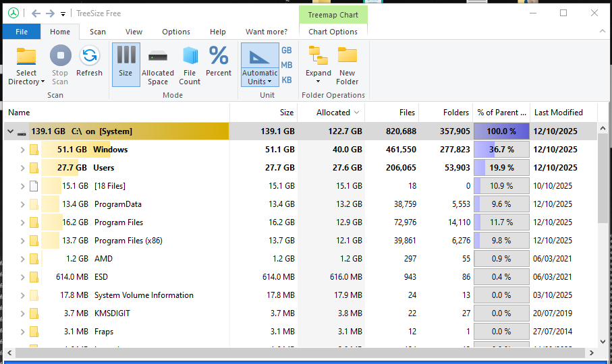The image size is (612, 364).
Task: Click the System Volume Information folder icon
Action: 34,295
